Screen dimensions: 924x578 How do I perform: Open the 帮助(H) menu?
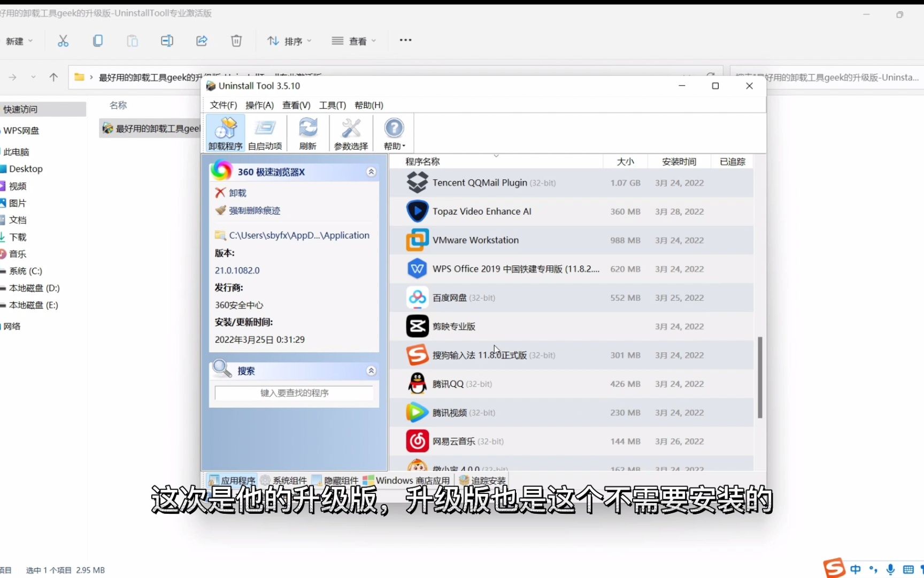pos(369,105)
